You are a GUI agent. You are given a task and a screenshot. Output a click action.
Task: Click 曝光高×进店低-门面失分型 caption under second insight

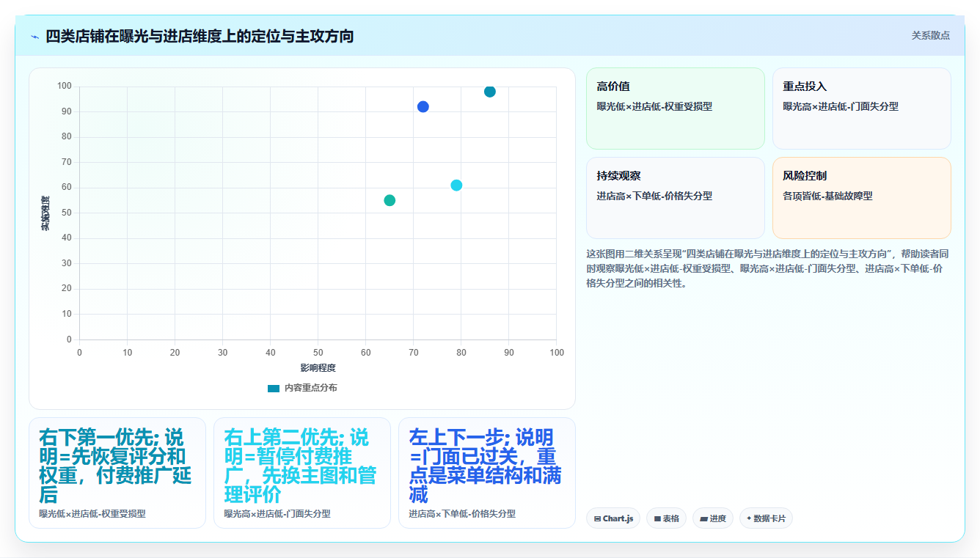(x=277, y=514)
